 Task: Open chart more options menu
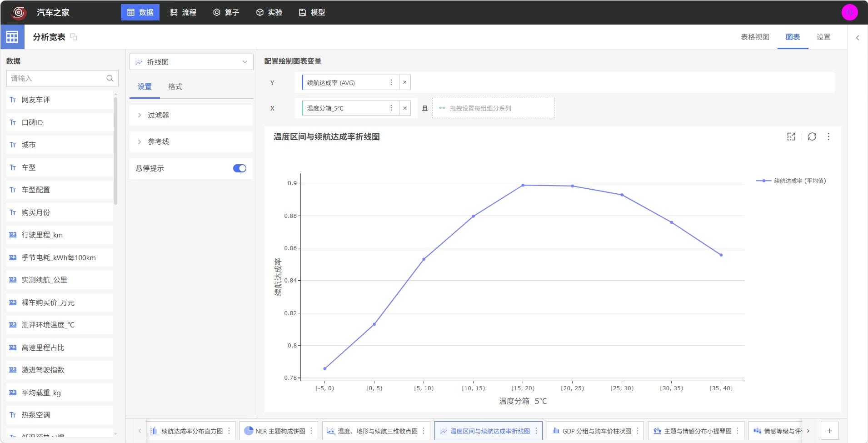(x=828, y=136)
